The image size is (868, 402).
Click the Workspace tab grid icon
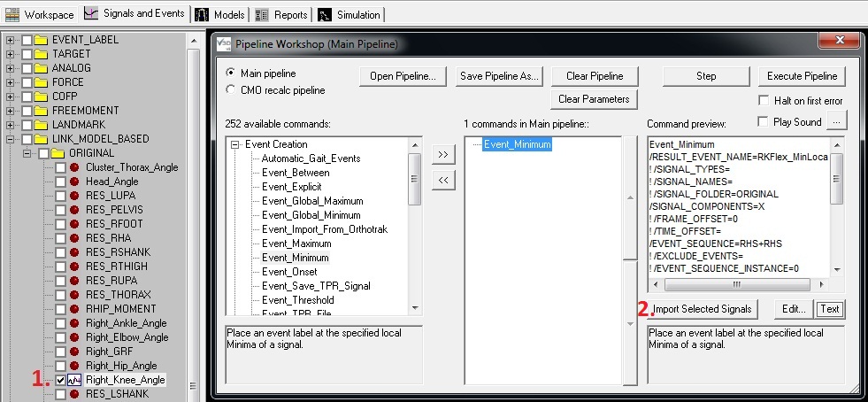pyautogui.click(x=12, y=15)
